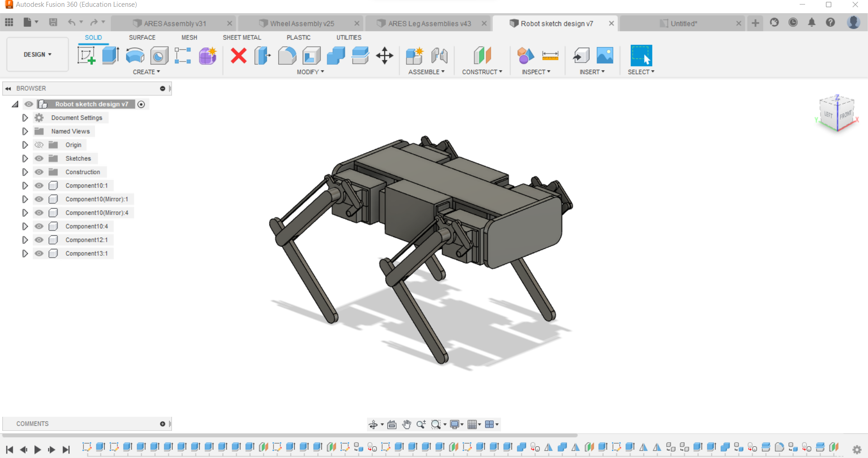This screenshot has height=458, width=868.
Task: Open the SURFACE ribbon tab
Action: (142, 38)
